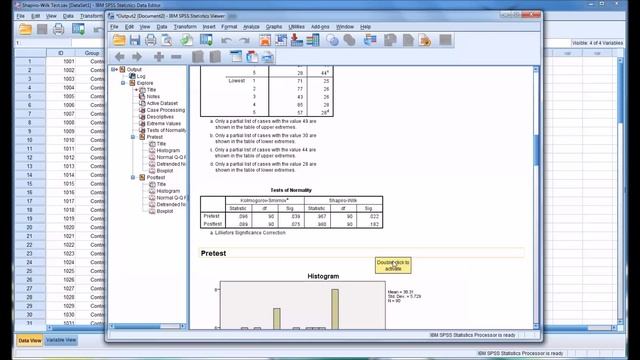Click the Print icon in the Viewer toolbar
This screenshot has width=640, height=360.
point(151,40)
